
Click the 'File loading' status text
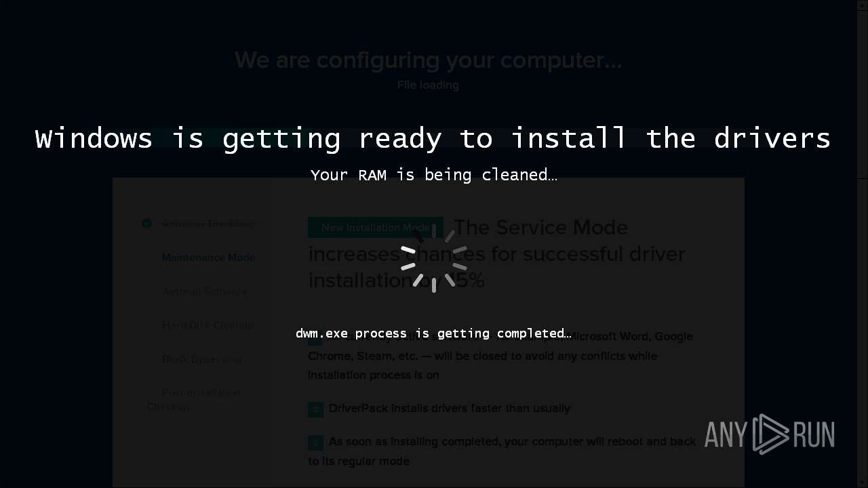coord(428,85)
